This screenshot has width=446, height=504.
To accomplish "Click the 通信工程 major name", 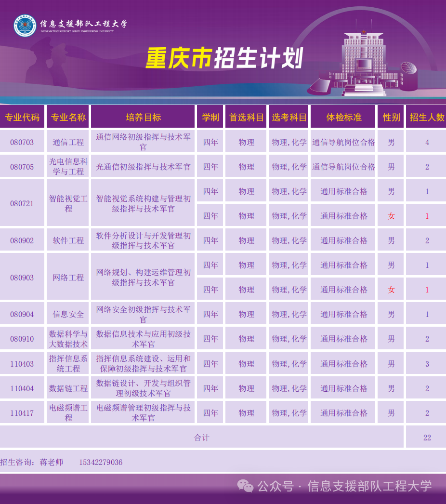I will [68, 142].
